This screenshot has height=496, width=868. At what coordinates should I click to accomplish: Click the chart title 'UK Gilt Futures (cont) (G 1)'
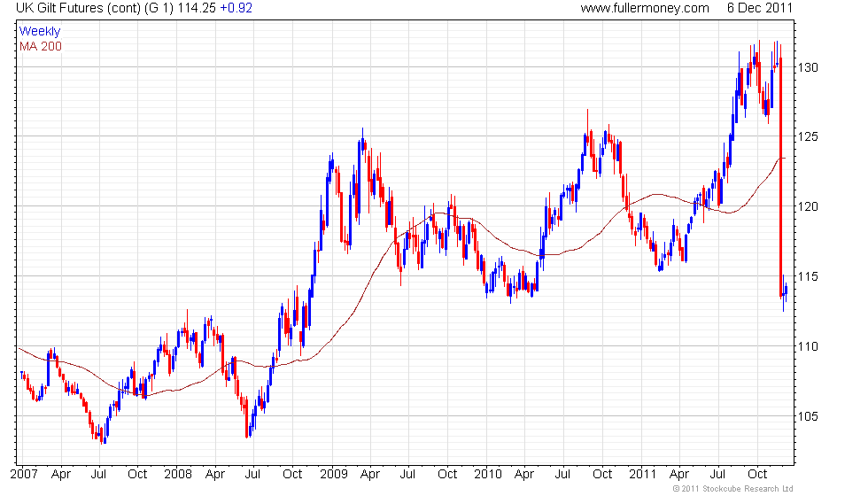point(95,8)
